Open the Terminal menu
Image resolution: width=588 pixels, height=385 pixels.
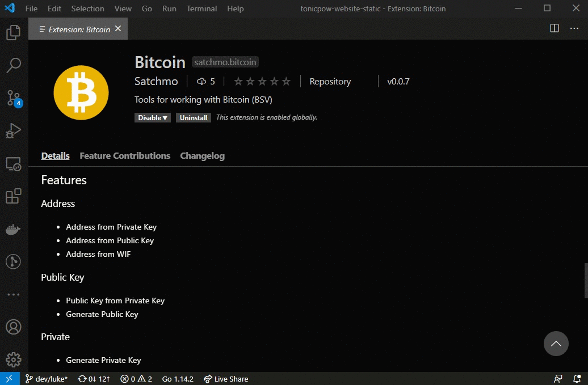click(201, 9)
